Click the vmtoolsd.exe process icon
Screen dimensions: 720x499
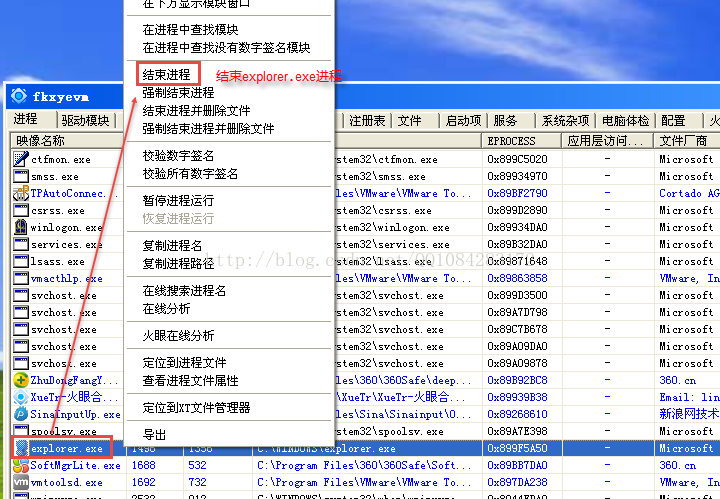(x=21, y=482)
